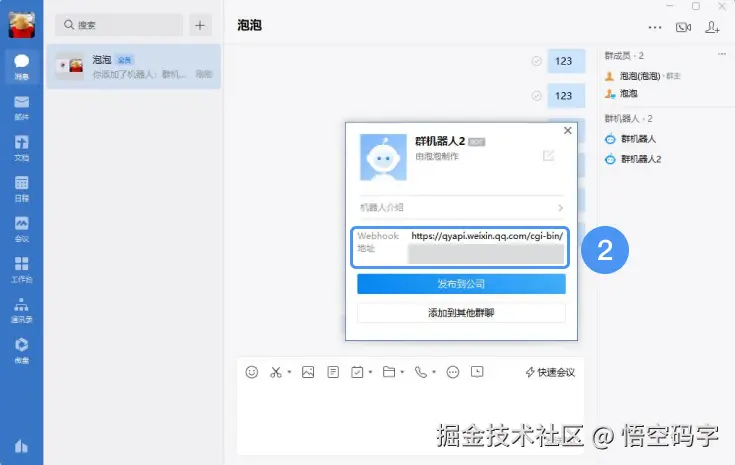This screenshot has width=735, height=465.
Task: Expand the 机器人介绍 row
Action: click(461, 208)
